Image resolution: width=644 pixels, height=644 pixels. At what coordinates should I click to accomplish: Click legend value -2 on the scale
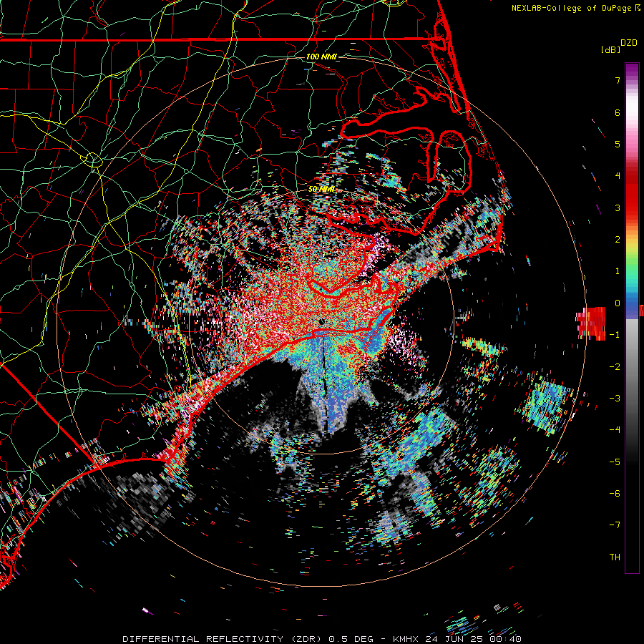[x=615, y=367]
